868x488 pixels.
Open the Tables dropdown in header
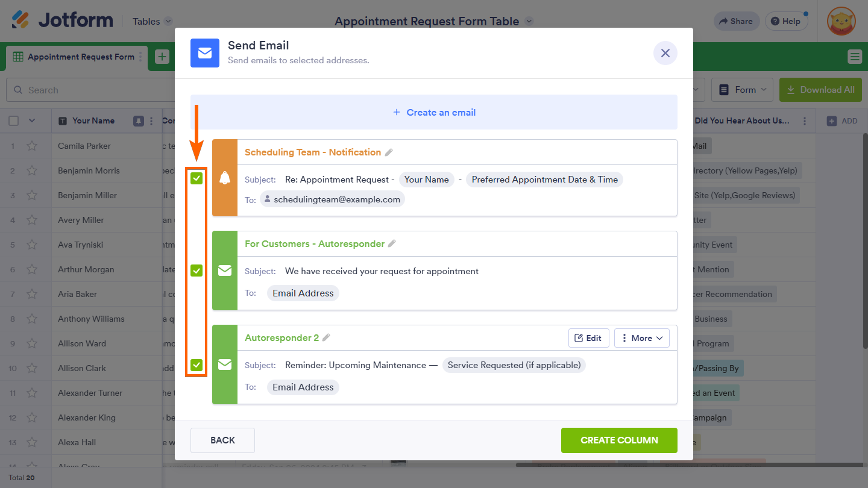(x=152, y=22)
